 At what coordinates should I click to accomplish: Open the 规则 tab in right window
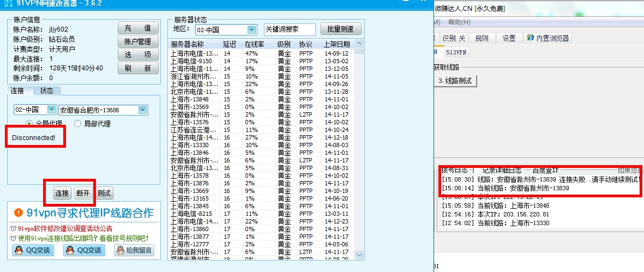(x=482, y=39)
